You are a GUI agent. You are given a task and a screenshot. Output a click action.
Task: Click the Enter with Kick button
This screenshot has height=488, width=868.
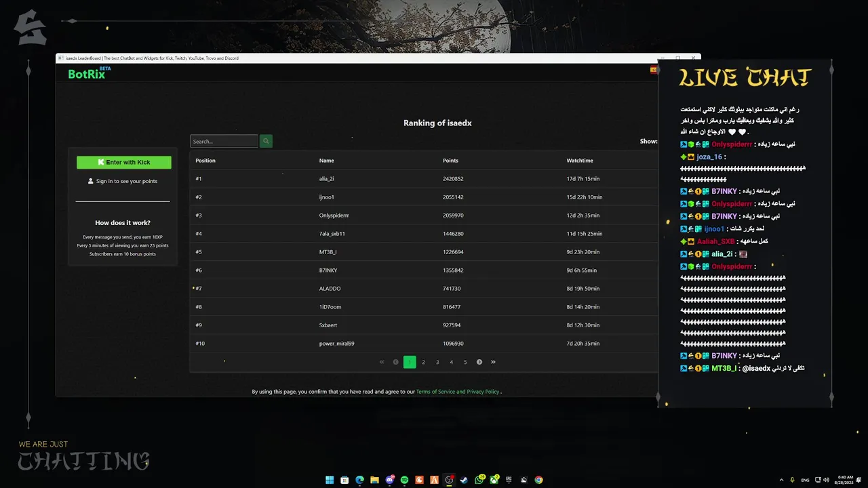tap(124, 162)
